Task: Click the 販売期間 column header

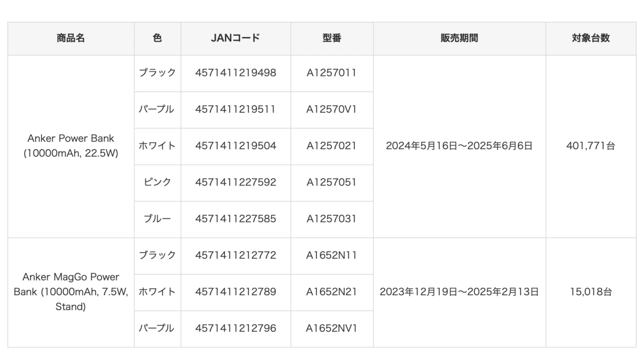Action: (x=459, y=38)
